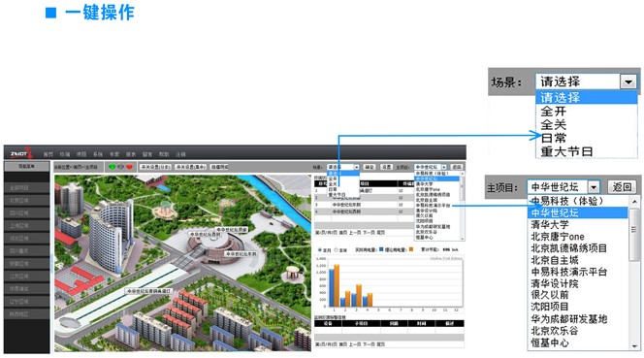Select the 本年 radio button above the chart
This screenshot has height=358, width=644.
click(336, 250)
